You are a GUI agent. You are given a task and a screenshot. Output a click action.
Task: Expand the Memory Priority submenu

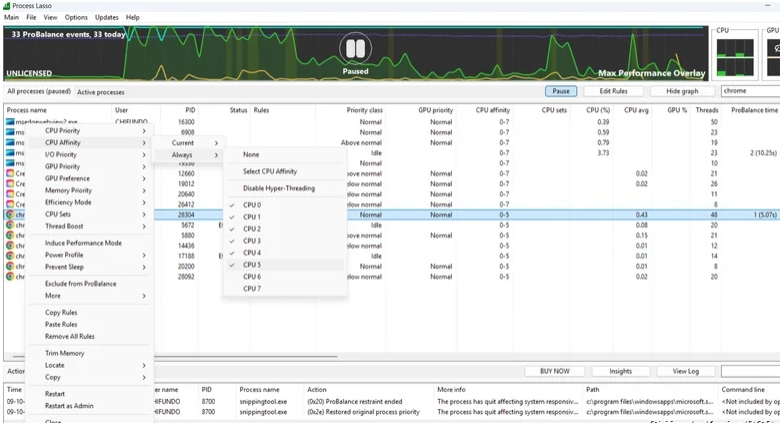click(x=90, y=191)
